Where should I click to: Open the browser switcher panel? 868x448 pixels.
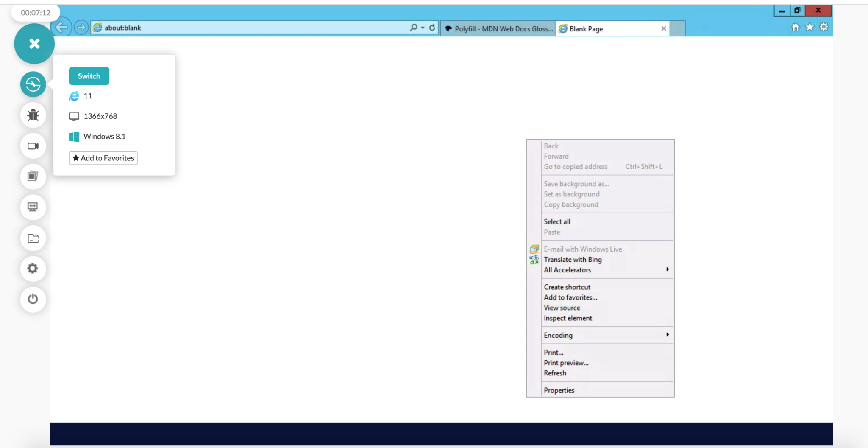[x=33, y=84]
